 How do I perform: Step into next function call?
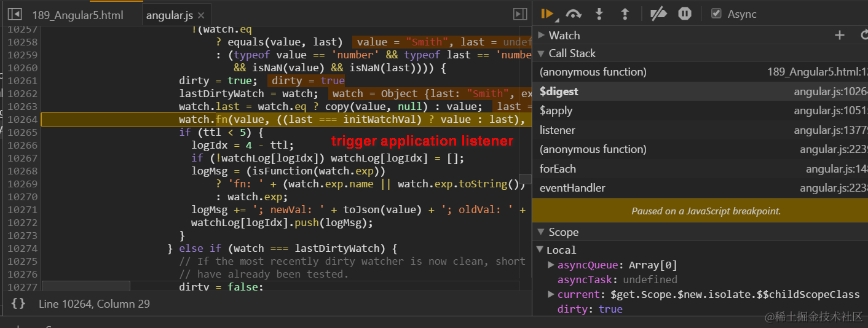click(x=599, y=14)
